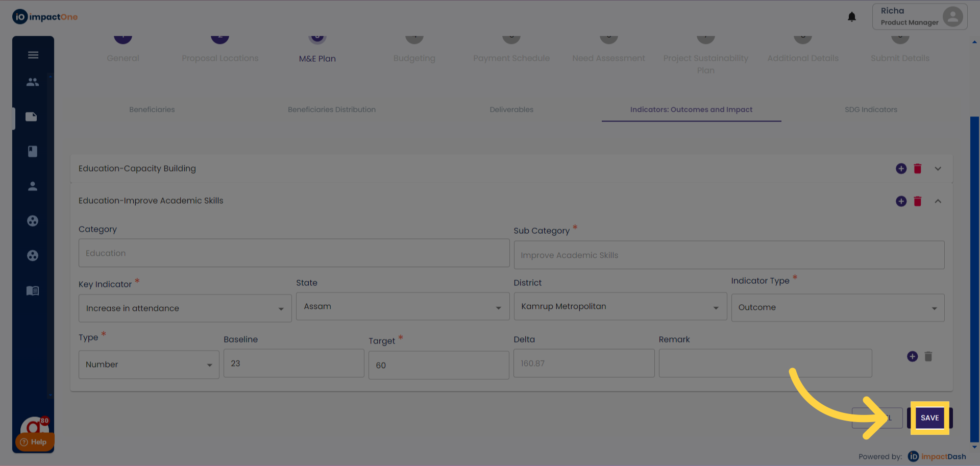Add a new target row
This screenshot has width=980, height=466.
912,356
